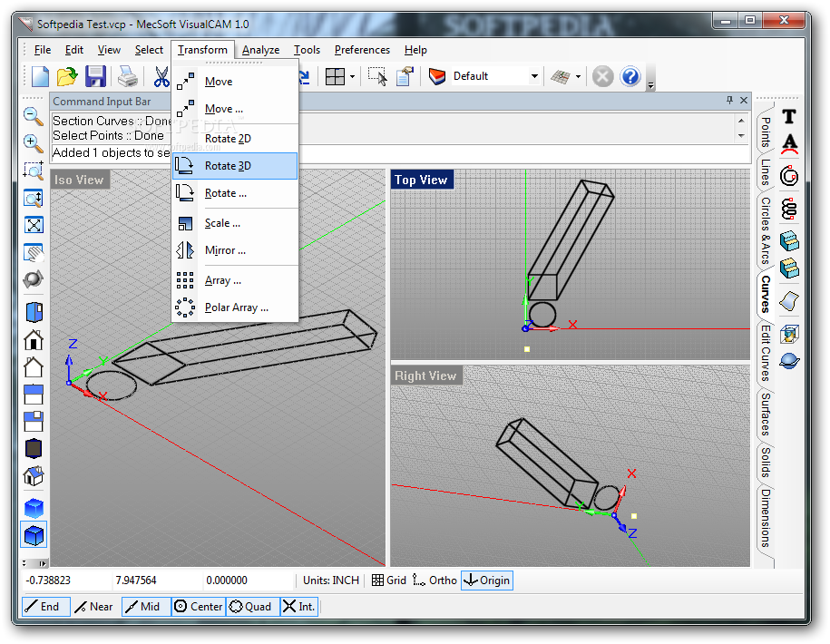Toggle Ortho mode
The image size is (830, 644).
pos(435,580)
